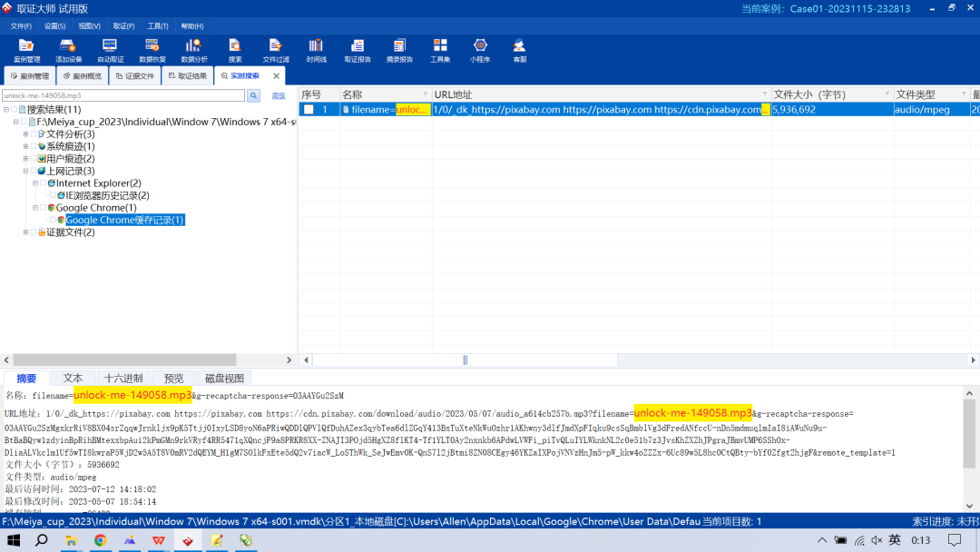Switch to 文本 tab

point(73,379)
